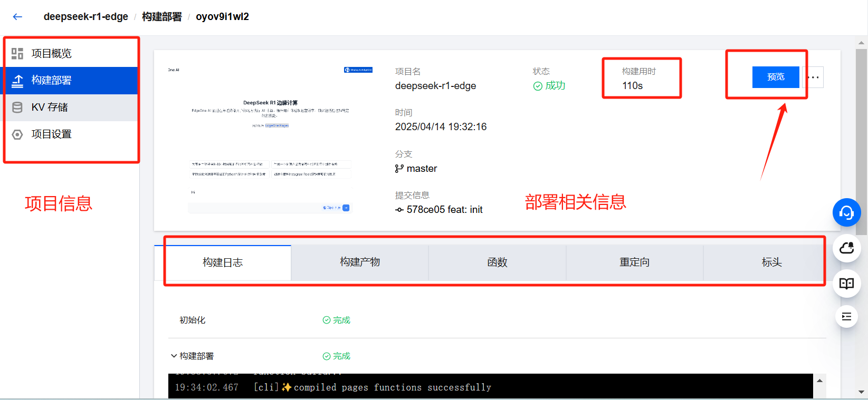Viewport: 868px width, 400px height.
Task: Click the master branch icon
Action: (399, 169)
